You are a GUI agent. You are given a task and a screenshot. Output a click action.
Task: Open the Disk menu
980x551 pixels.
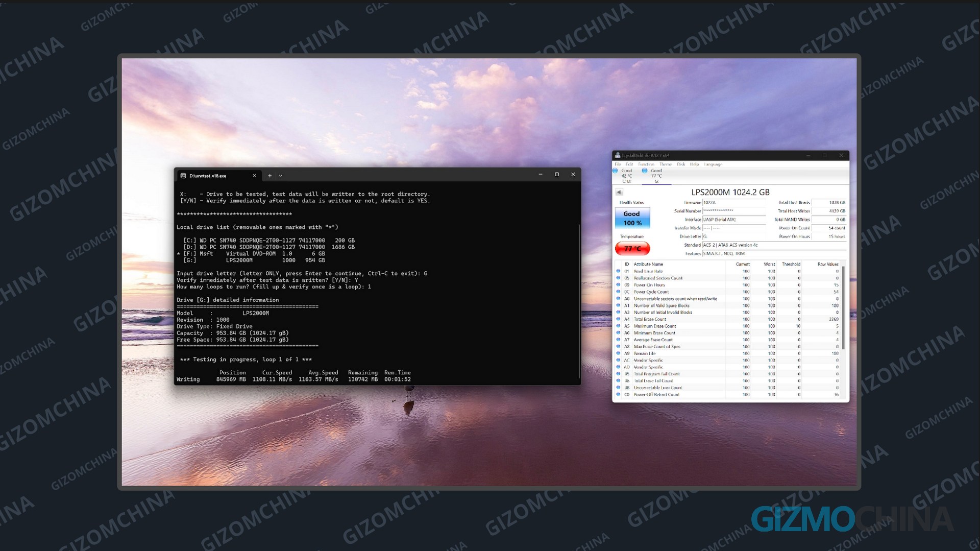click(x=681, y=164)
